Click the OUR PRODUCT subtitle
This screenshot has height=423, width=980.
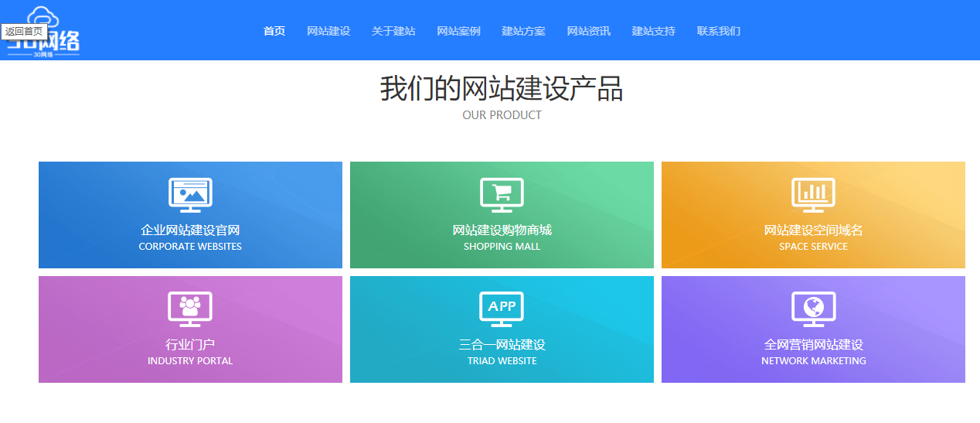[x=502, y=115]
